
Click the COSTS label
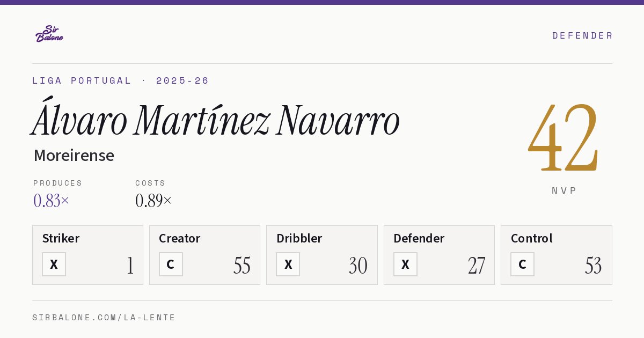(151, 183)
